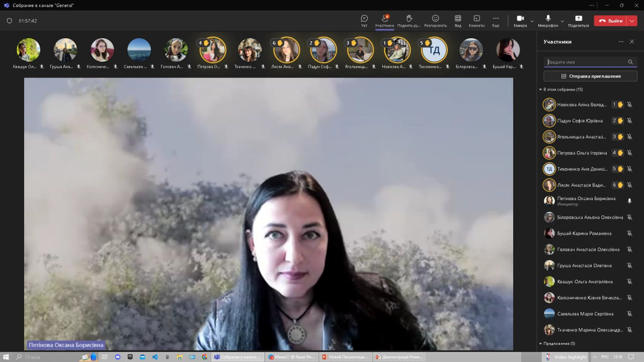Open breakout Комнаты
This screenshot has width=644, height=362.
[x=476, y=21]
